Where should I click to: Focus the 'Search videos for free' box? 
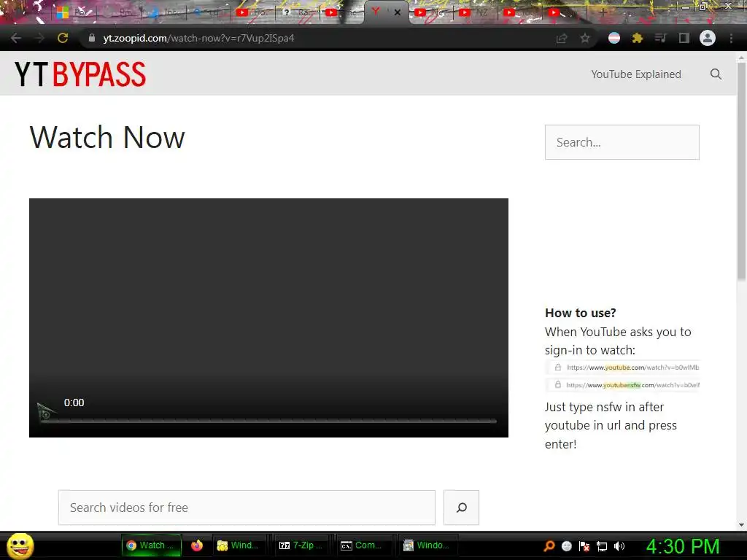tap(247, 507)
